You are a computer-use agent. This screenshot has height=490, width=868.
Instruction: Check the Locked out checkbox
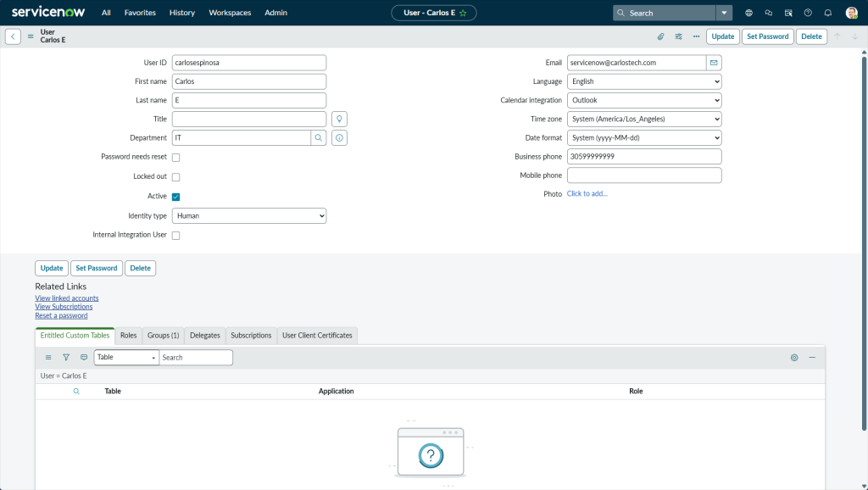tap(176, 177)
